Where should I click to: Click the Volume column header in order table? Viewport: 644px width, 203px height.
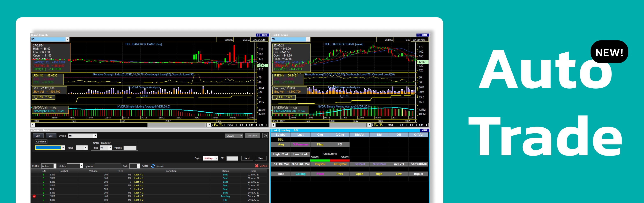tap(93, 171)
